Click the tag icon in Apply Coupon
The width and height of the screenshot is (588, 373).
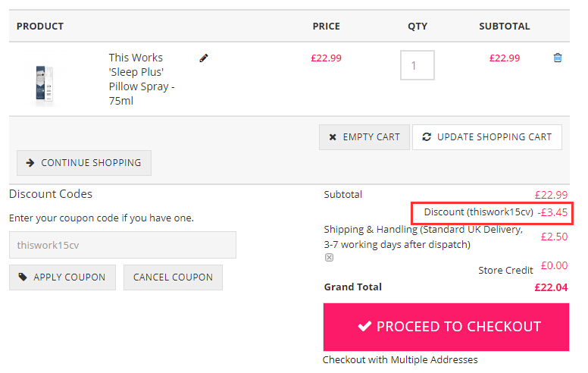pyautogui.click(x=23, y=277)
